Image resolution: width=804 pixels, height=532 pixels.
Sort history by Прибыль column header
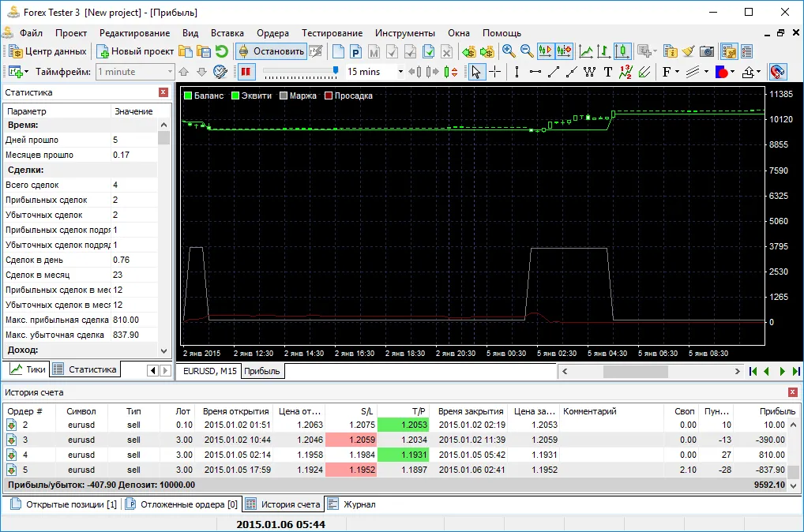767,411
